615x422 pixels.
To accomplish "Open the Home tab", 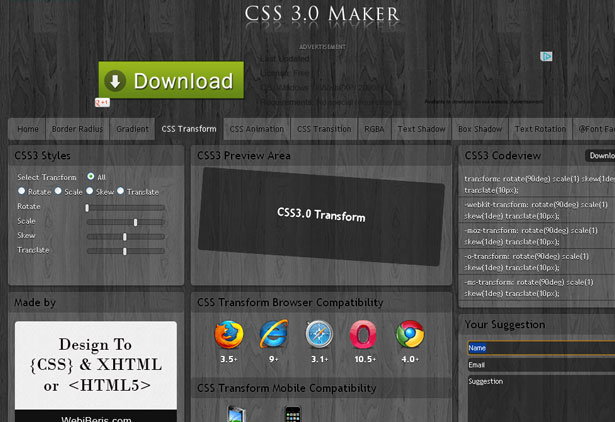I will (28, 129).
